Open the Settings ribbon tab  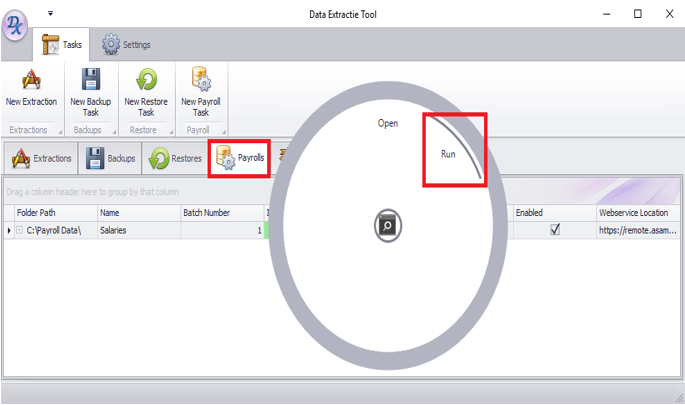coord(125,45)
